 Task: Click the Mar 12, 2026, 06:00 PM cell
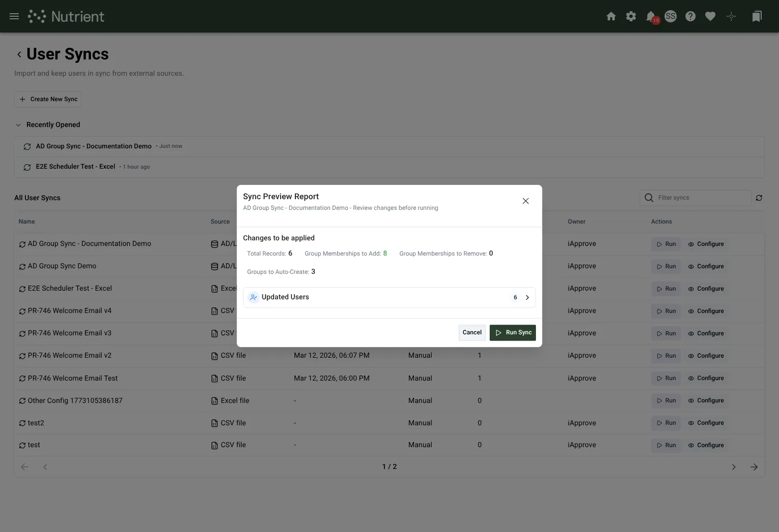point(332,378)
